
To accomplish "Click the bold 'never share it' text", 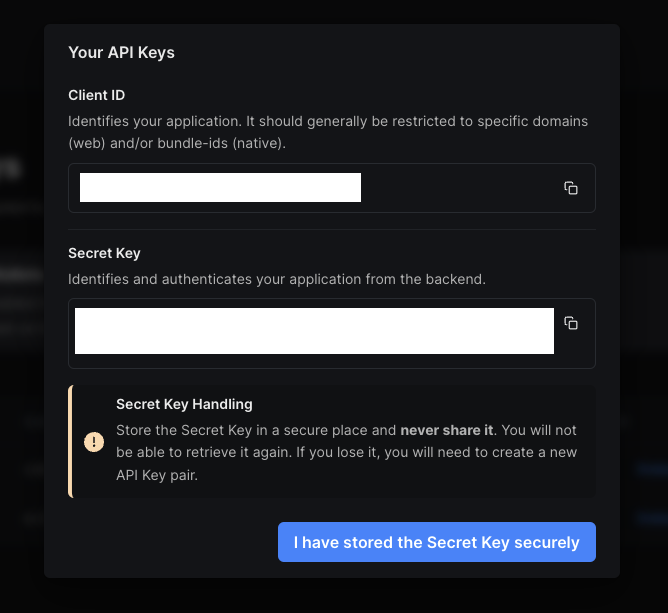I will (447, 430).
